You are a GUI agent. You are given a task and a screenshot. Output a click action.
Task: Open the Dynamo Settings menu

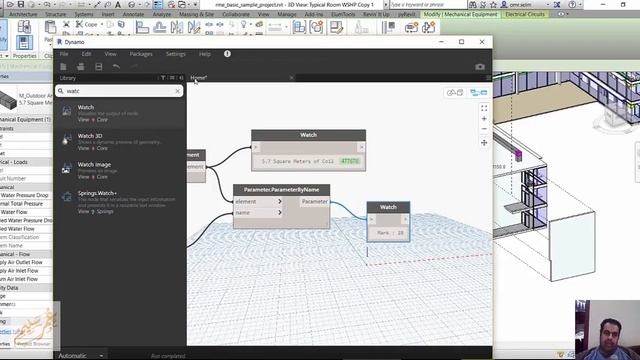tap(176, 54)
